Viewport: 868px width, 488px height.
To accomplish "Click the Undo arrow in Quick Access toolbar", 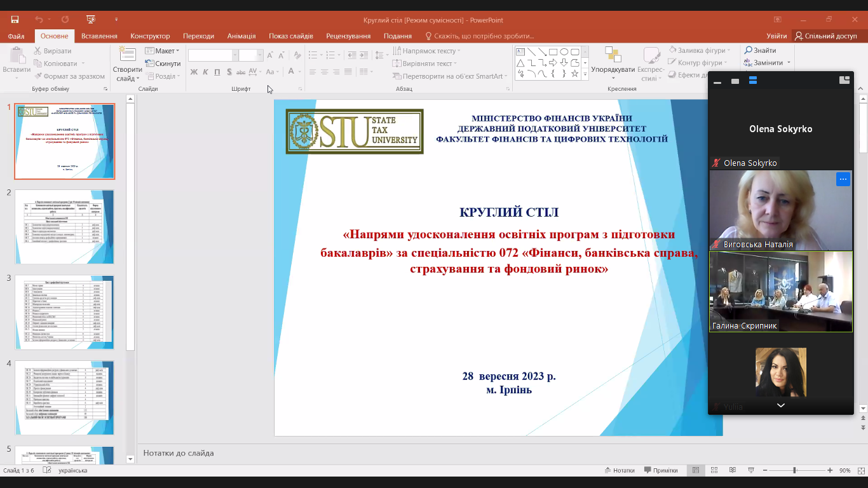I will [39, 20].
